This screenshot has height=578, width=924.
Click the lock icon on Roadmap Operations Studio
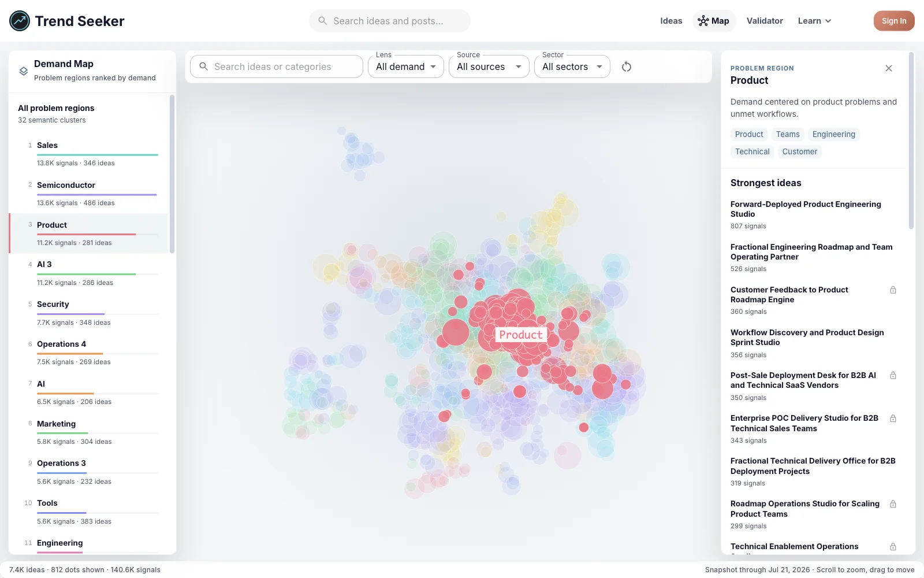click(x=893, y=504)
